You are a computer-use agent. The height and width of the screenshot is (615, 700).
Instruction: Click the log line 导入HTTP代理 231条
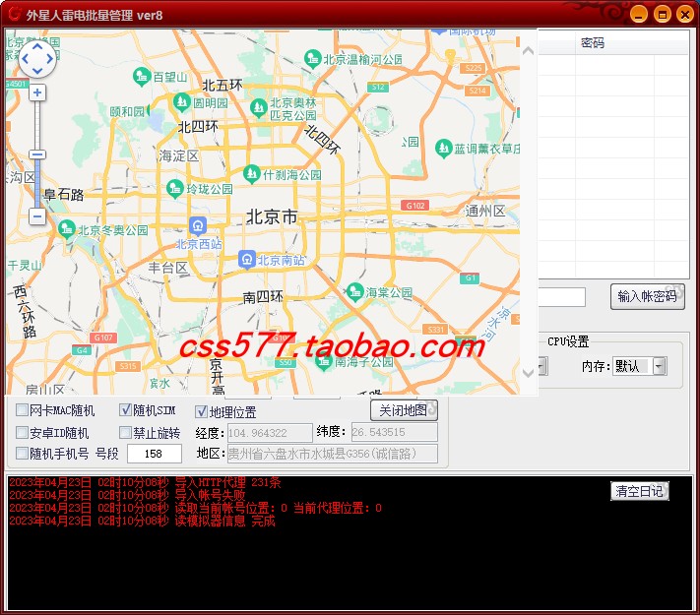(145, 482)
